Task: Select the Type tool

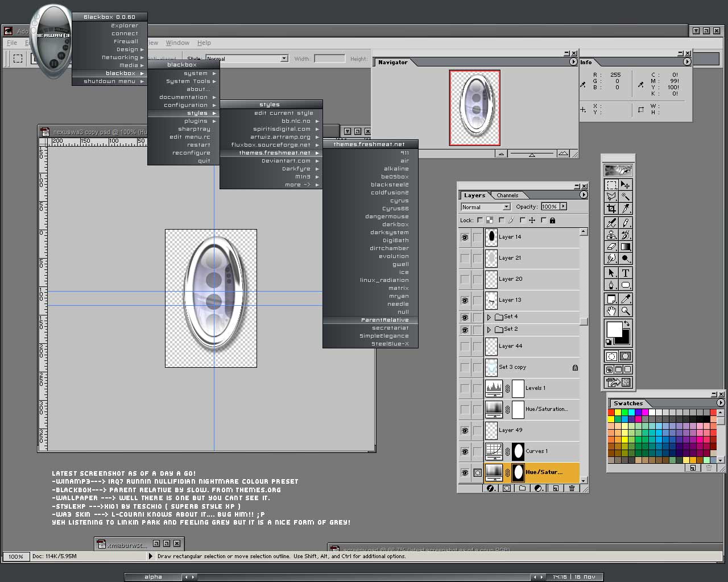Action: click(x=626, y=273)
